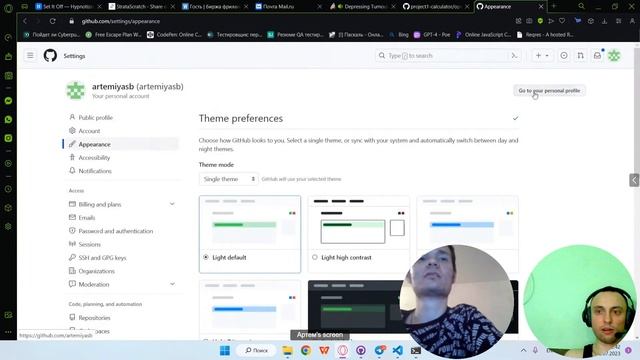Click the SSH and GPG keys key icon
The width and height of the screenshot is (640, 360).
pyautogui.click(x=72, y=258)
